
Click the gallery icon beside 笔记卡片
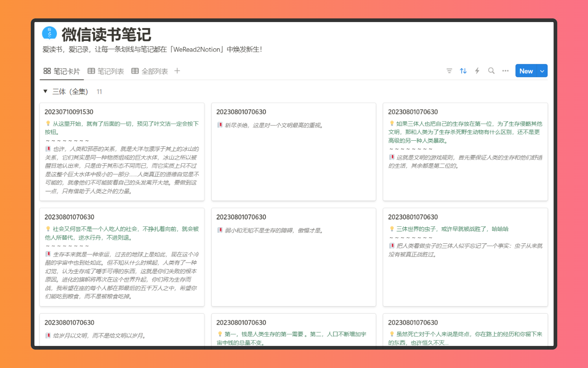[46, 71]
